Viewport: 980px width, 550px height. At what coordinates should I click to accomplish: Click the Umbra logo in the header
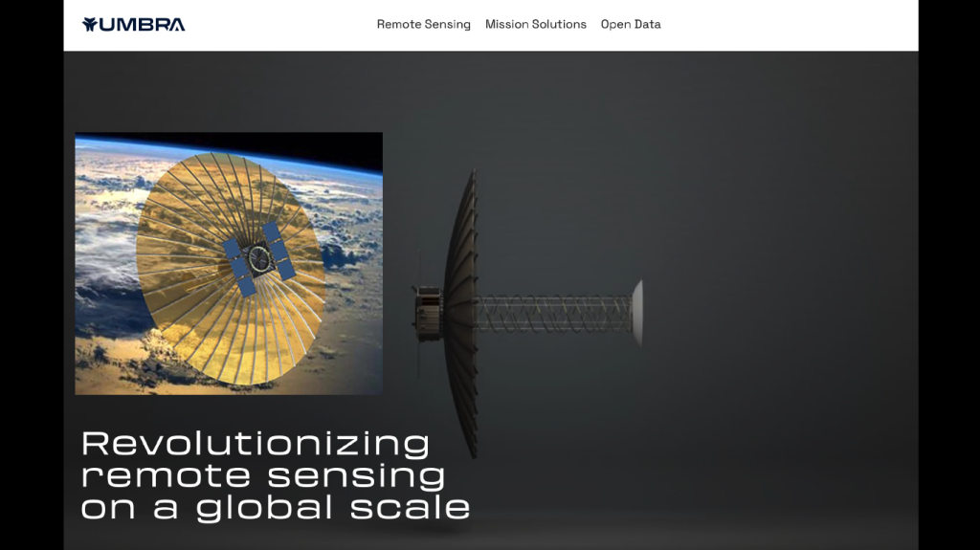pos(134,24)
